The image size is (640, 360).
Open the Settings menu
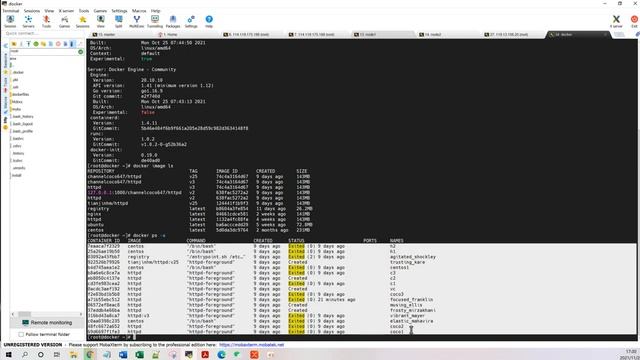click(x=119, y=11)
